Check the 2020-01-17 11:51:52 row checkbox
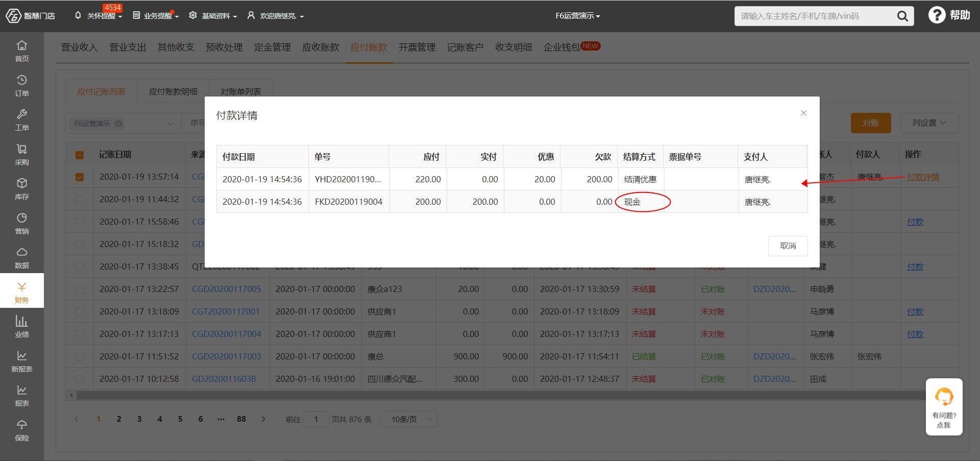 pos(80,357)
